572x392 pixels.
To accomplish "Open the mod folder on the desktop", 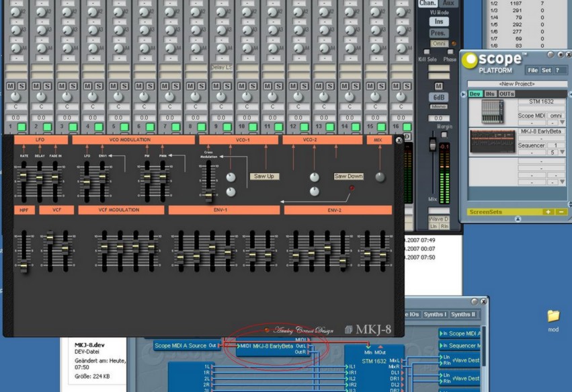I will point(553,320).
